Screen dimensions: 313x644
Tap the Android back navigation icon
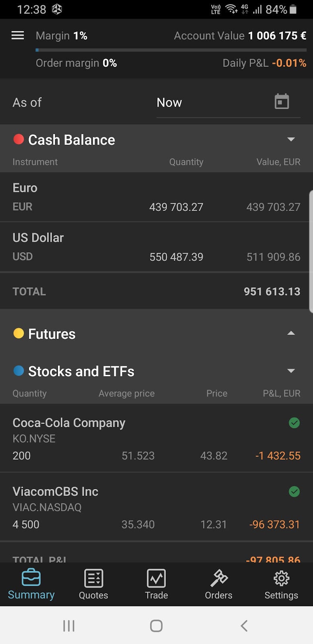click(x=244, y=625)
